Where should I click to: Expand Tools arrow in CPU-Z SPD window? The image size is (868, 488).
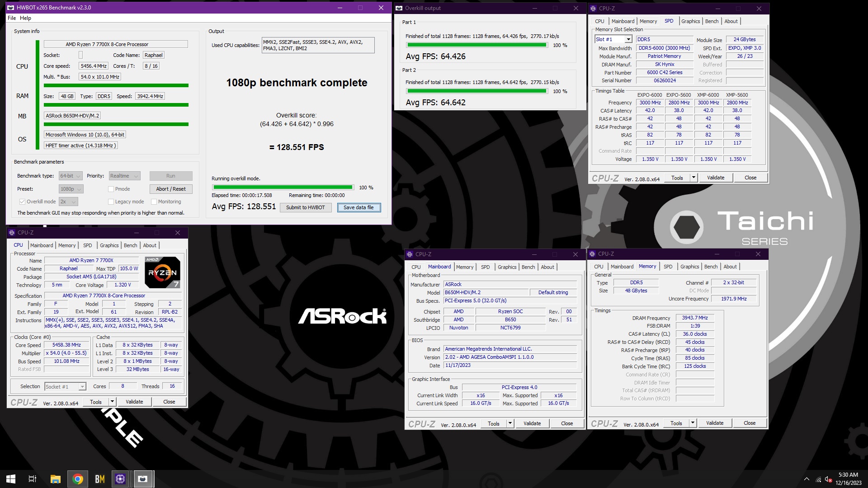point(693,178)
